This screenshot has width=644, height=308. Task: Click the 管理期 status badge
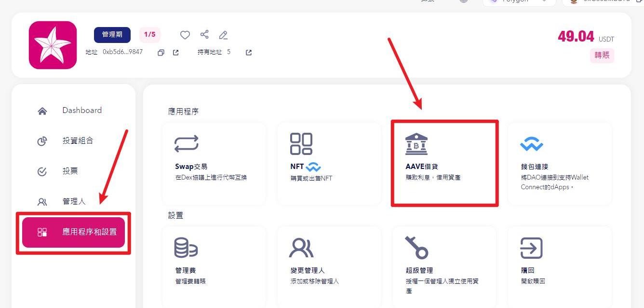pos(112,35)
